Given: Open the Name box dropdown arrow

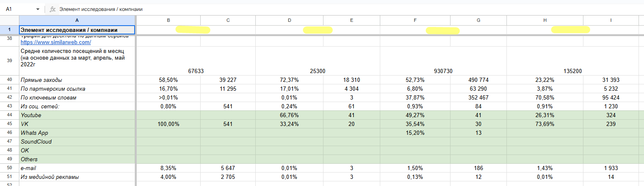Looking at the screenshot, I should pyautogui.click(x=38, y=9).
